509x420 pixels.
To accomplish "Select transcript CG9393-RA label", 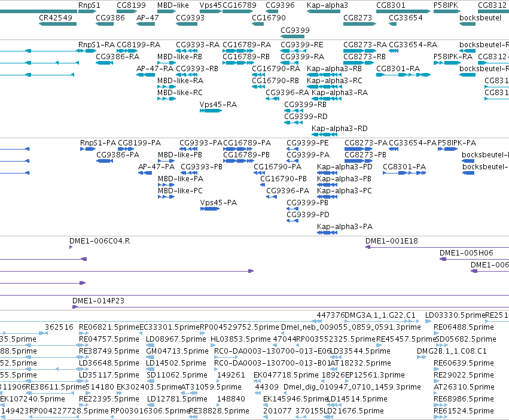I will click(198, 44).
